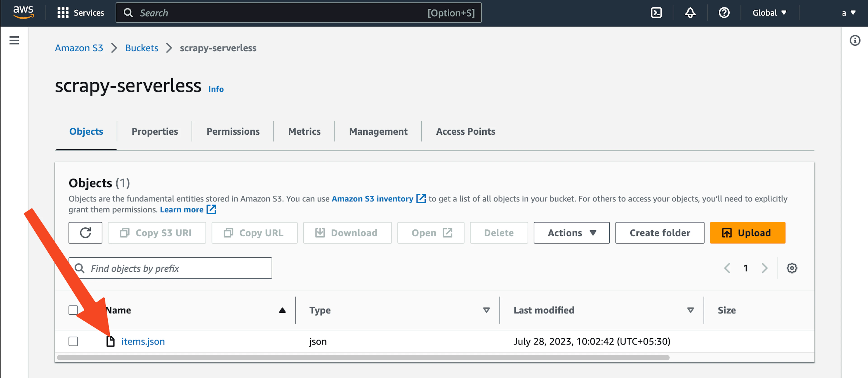Open the help question mark menu
This screenshot has height=378, width=868.
pyautogui.click(x=724, y=13)
